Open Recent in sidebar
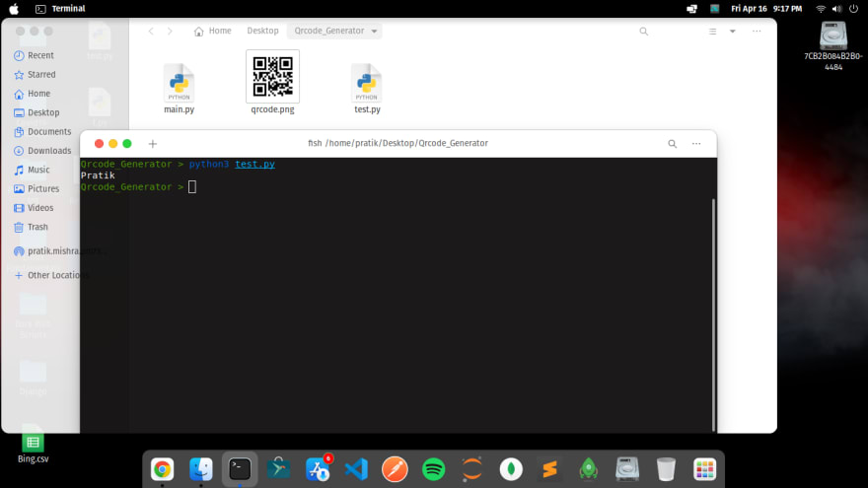Screen dimensions: 868x488 (x=35, y=55)
